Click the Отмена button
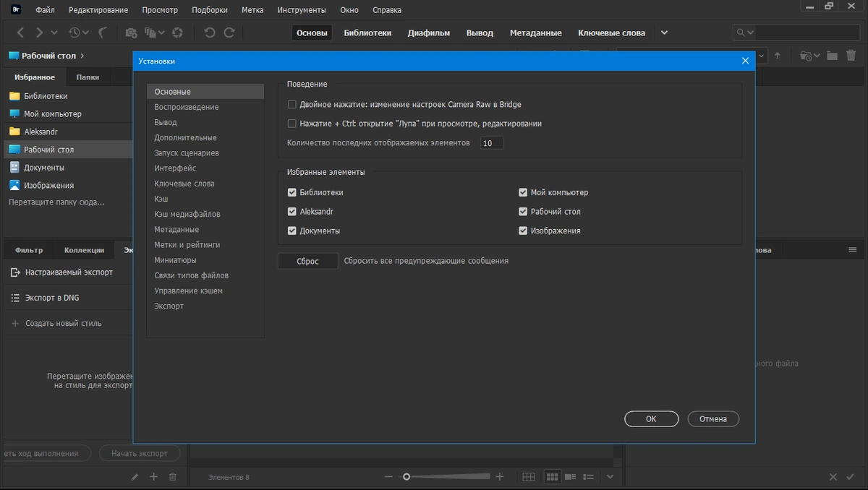 click(x=712, y=419)
